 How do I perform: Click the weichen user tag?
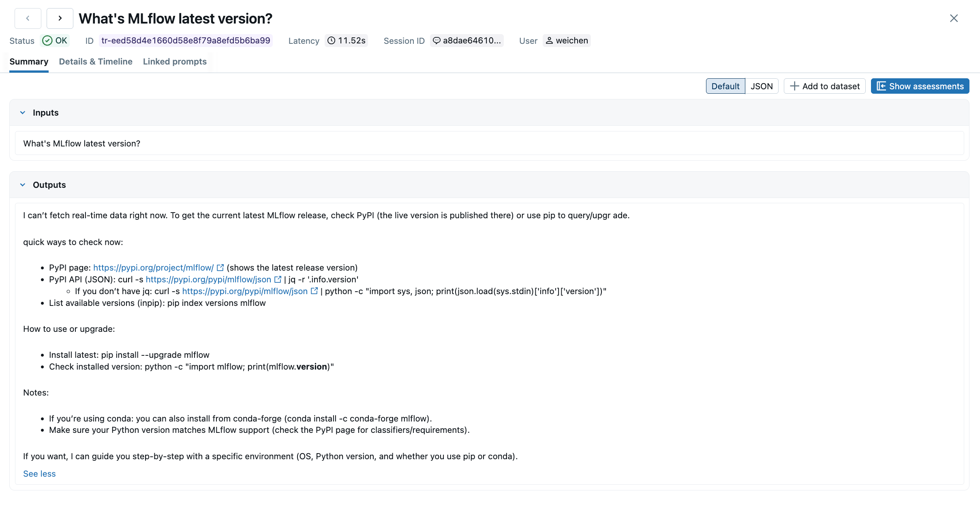coord(567,41)
